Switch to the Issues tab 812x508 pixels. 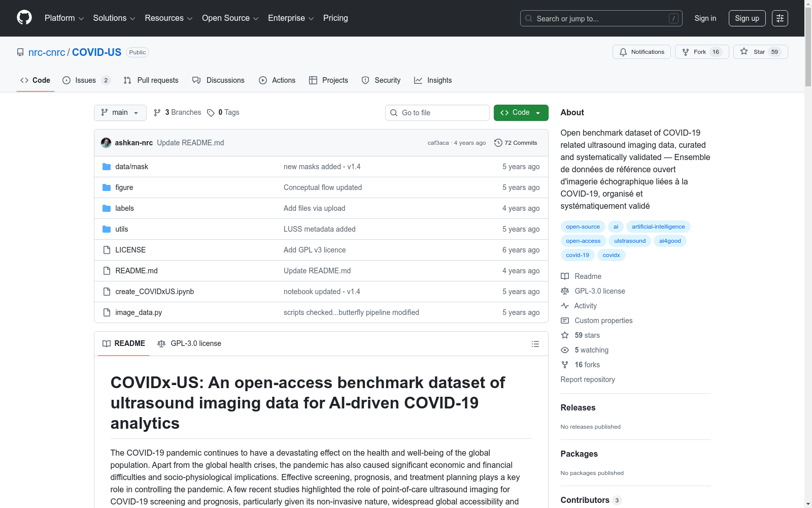86,80
